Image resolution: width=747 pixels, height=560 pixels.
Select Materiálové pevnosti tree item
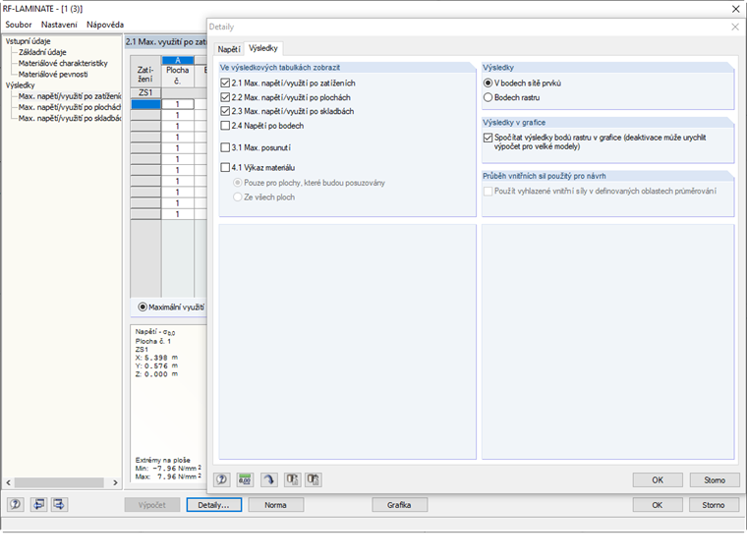click(x=53, y=75)
